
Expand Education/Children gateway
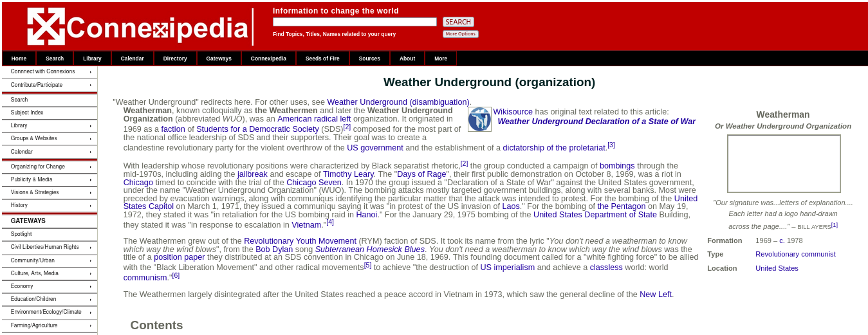(x=50, y=299)
